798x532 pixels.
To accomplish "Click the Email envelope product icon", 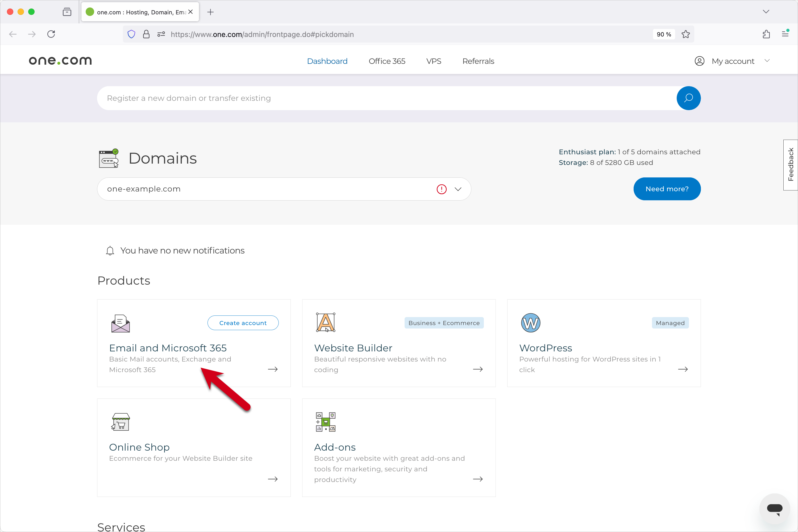I will click(120, 323).
